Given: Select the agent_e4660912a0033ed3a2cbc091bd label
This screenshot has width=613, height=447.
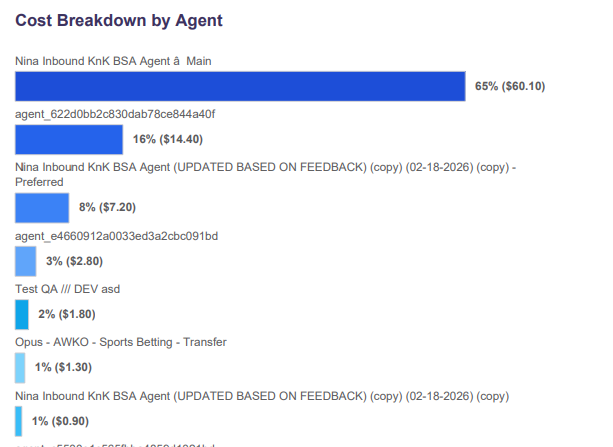Looking at the screenshot, I should pos(116,236).
